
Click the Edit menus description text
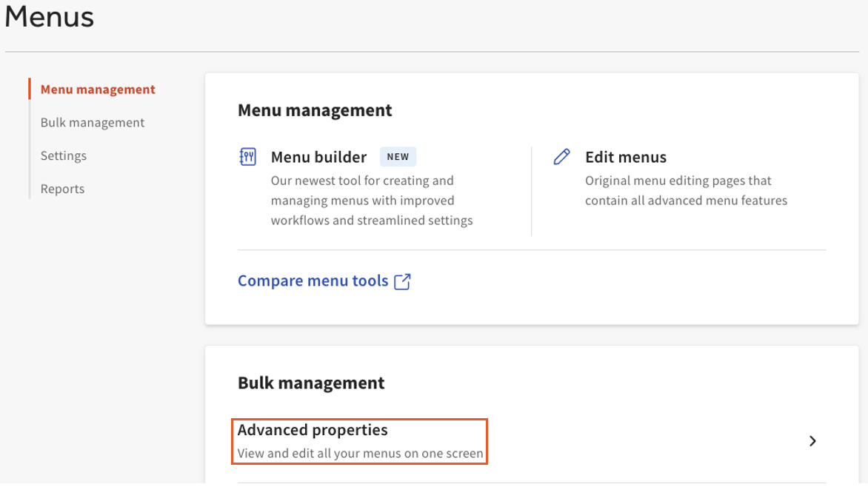tap(686, 191)
